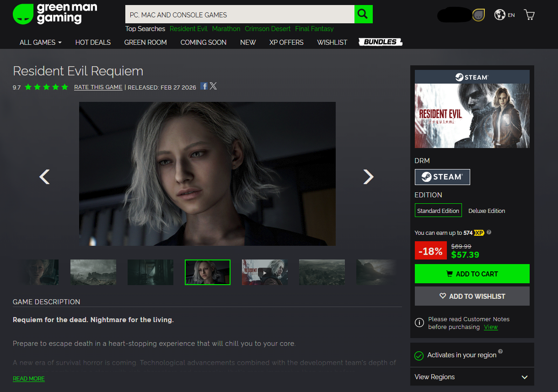Click the green search magnifier button

[x=363, y=14]
